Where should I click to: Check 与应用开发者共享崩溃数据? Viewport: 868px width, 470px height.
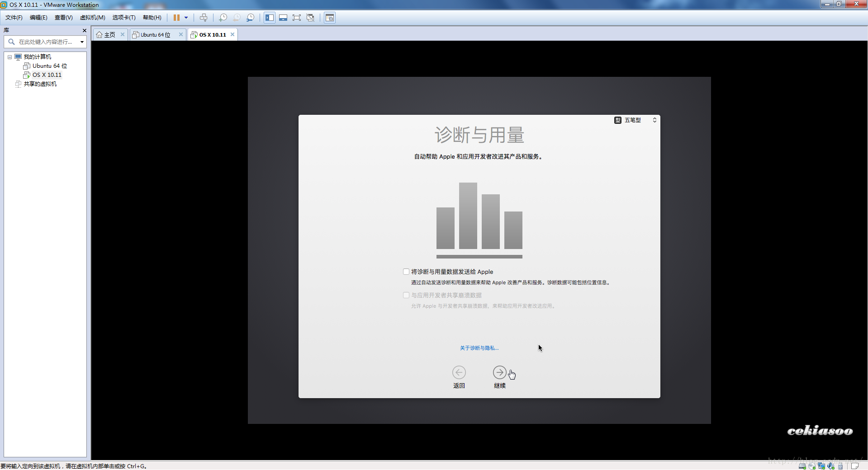(x=406, y=295)
